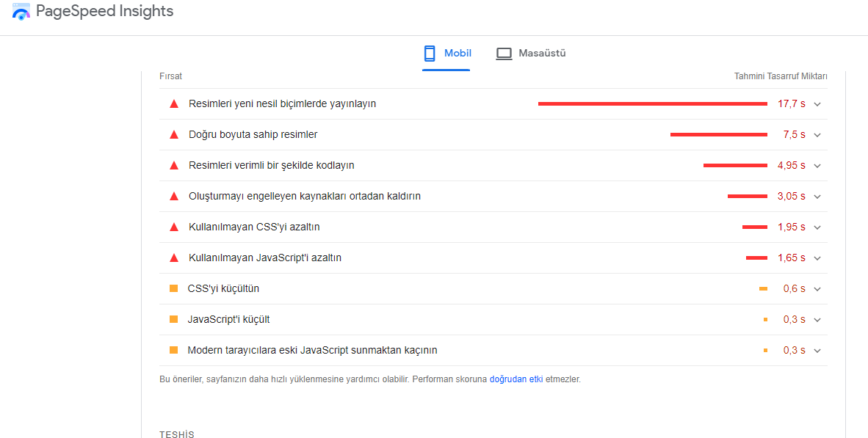Click red triangle beside 'Resimleri yeni nesil biçimlerde yayınlayın'
This screenshot has height=438, width=868.
click(x=174, y=104)
